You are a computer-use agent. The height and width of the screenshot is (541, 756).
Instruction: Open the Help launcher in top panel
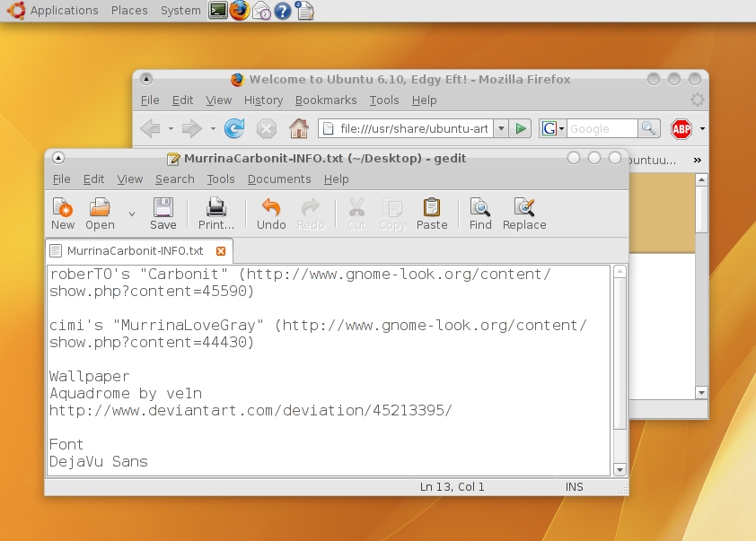pyautogui.click(x=283, y=11)
